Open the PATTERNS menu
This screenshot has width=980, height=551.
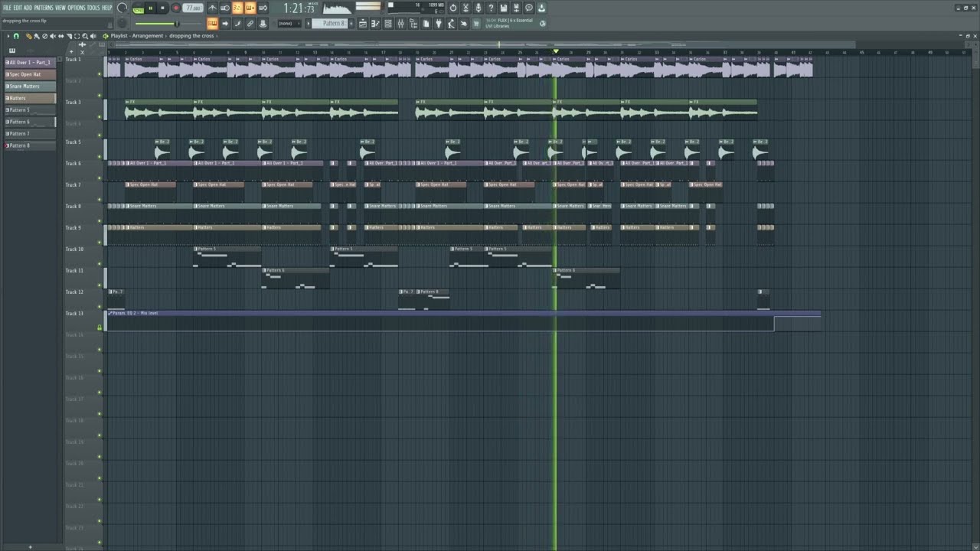point(44,8)
